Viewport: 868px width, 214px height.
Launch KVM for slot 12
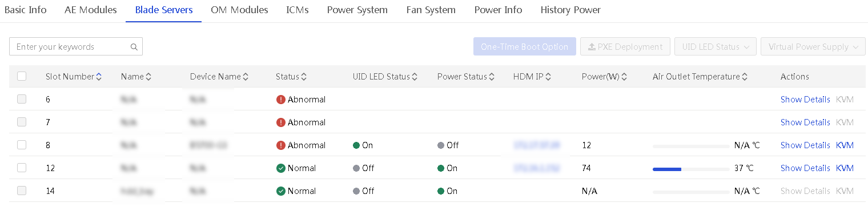[x=845, y=168]
